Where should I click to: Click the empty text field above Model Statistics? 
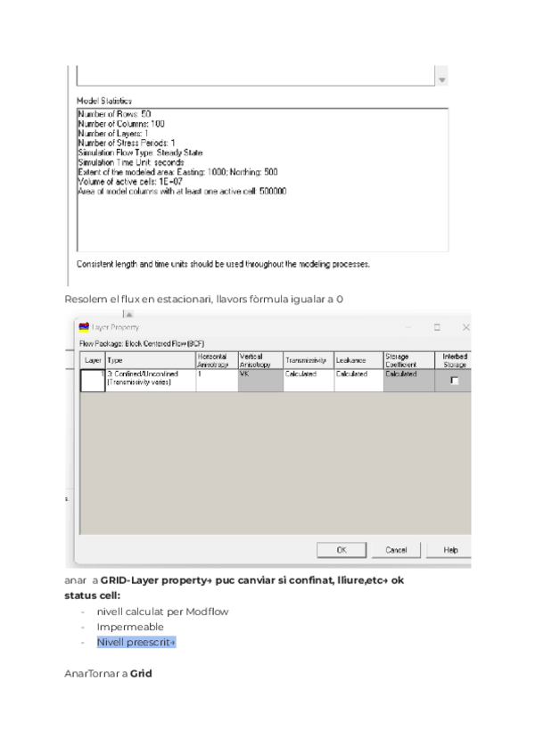coord(256,76)
